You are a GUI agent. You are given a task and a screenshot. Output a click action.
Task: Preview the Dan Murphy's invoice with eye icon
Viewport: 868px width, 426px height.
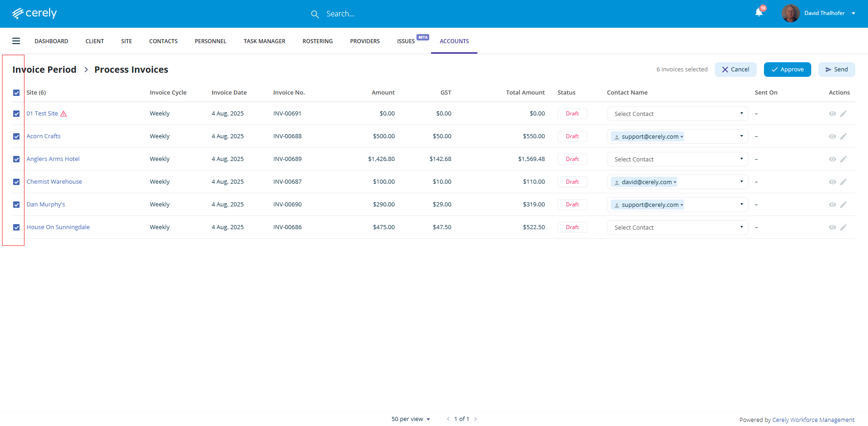(x=832, y=205)
